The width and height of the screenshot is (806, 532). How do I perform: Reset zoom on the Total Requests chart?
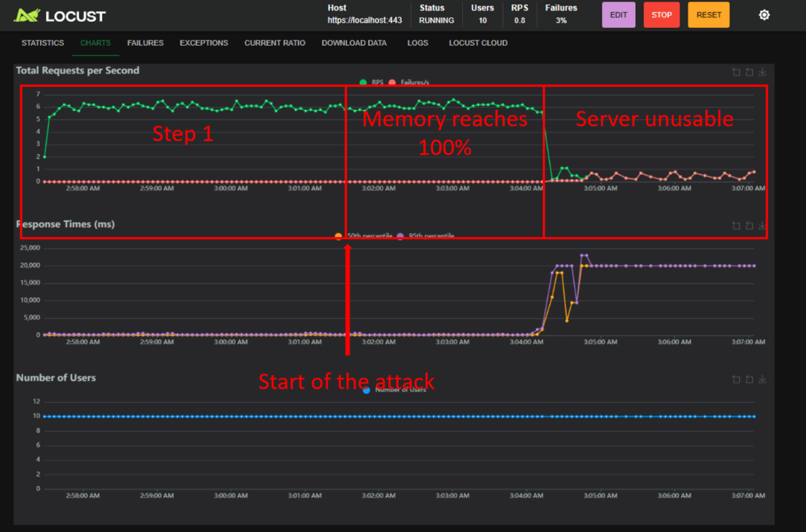750,72
